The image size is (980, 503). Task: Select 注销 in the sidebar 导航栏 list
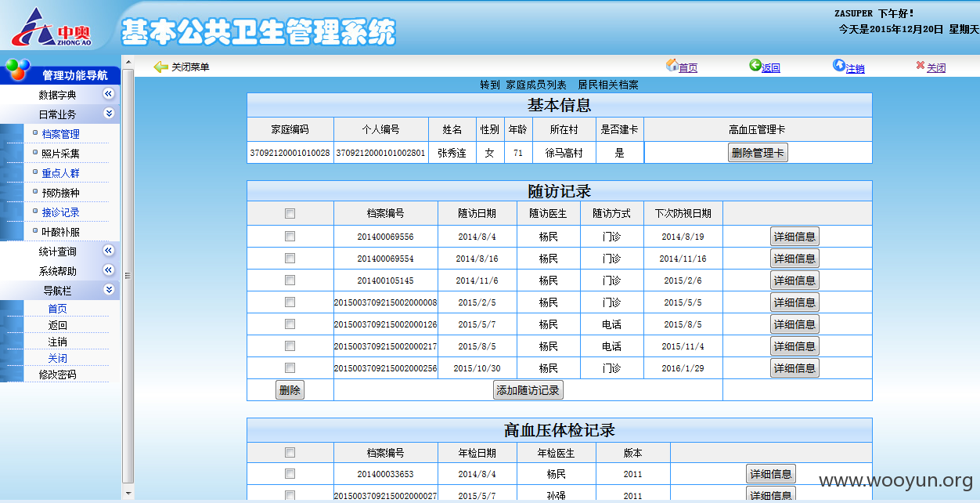[x=58, y=342]
